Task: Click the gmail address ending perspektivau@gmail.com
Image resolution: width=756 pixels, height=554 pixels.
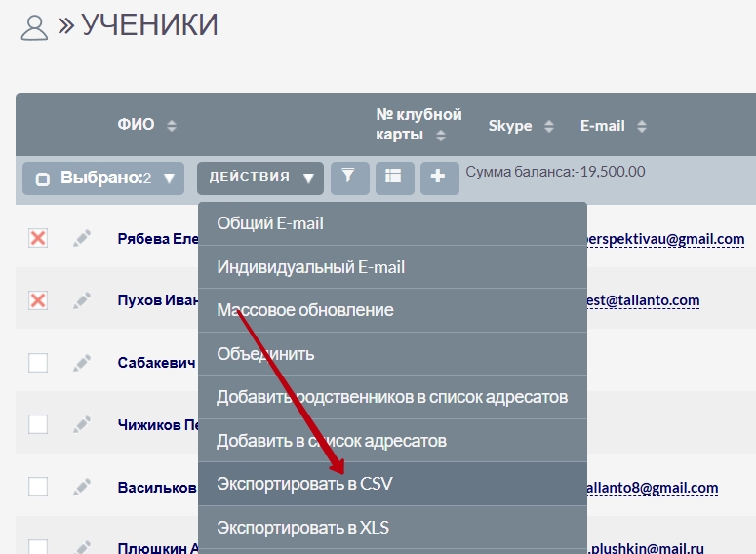Action: (x=666, y=239)
